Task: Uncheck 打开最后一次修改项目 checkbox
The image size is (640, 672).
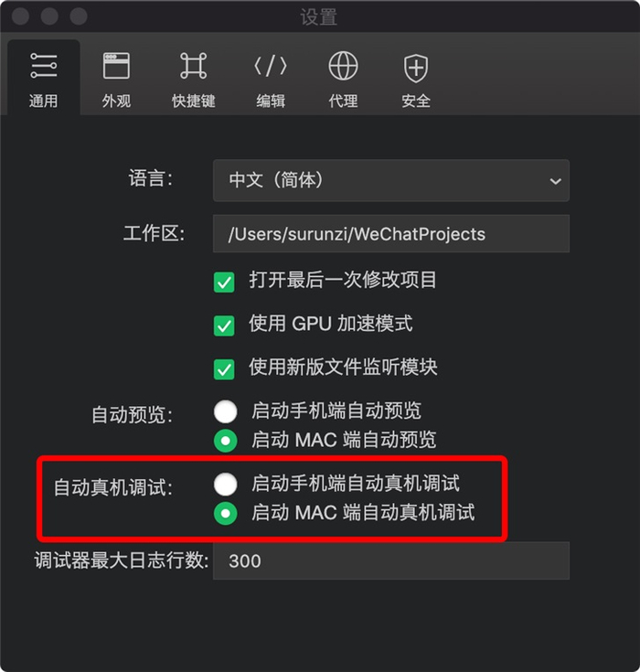Action: [x=224, y=282]
